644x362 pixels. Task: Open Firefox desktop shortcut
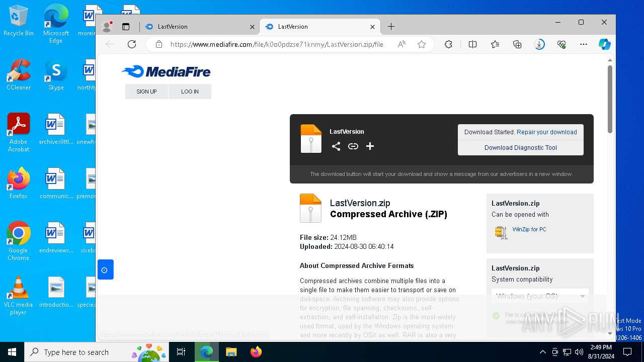[x=19, y=184]
